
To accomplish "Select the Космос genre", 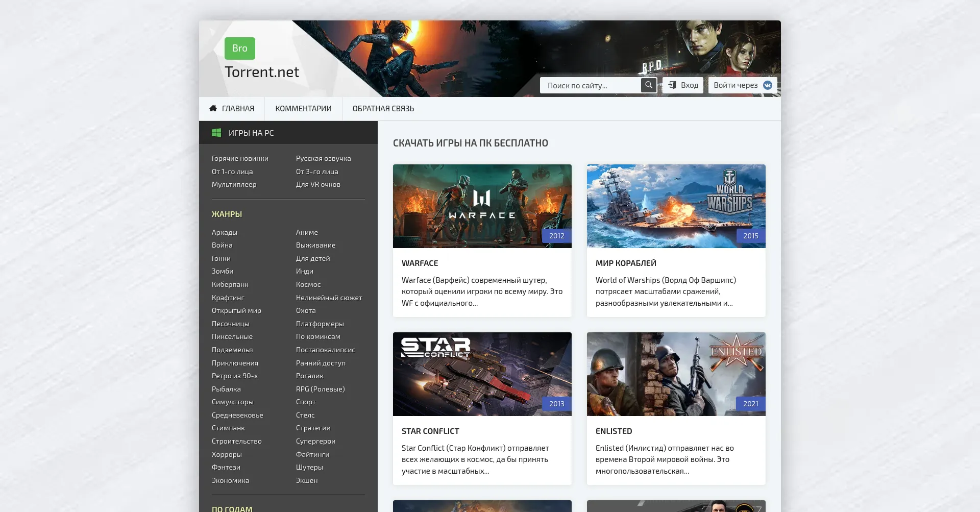I will pyautogui.click(x=308, y=285).
